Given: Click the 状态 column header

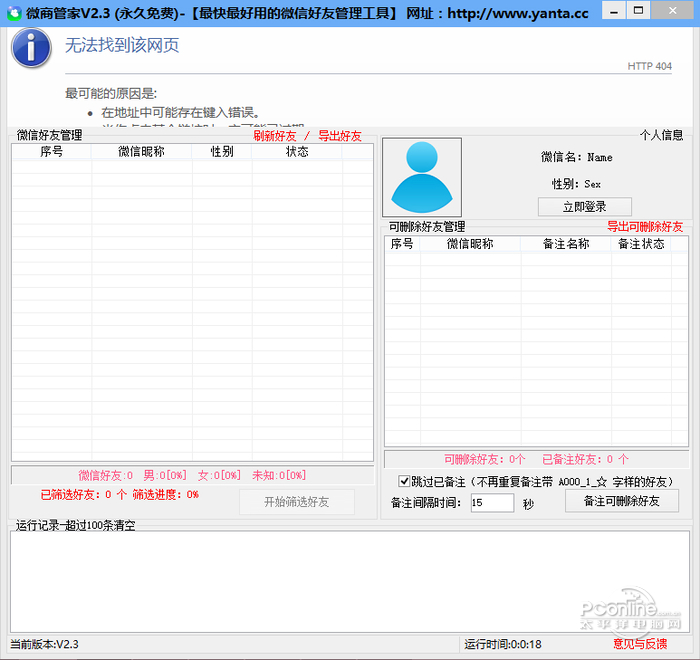Looking at the screenshot, I should (297, 151).
